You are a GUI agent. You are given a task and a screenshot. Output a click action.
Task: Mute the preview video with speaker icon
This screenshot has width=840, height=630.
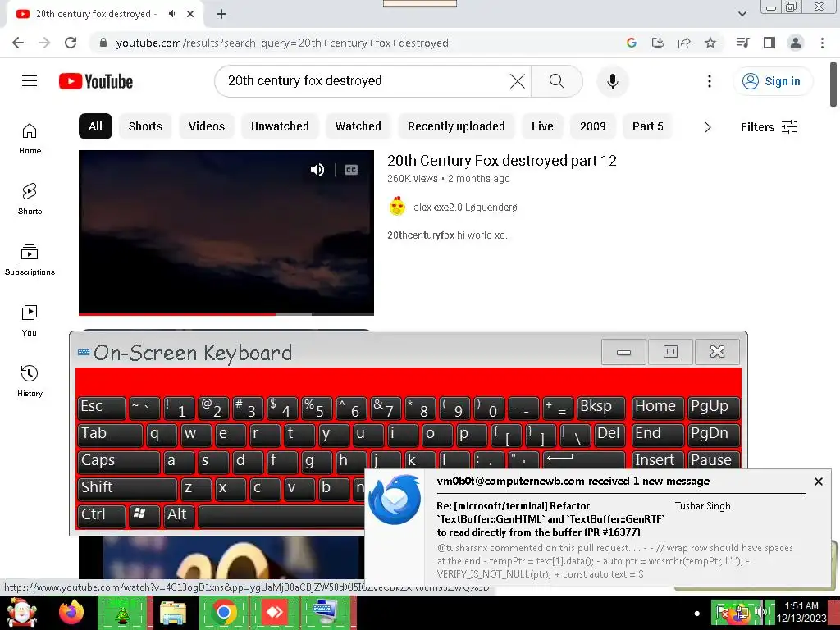click(x=317, y=170)
